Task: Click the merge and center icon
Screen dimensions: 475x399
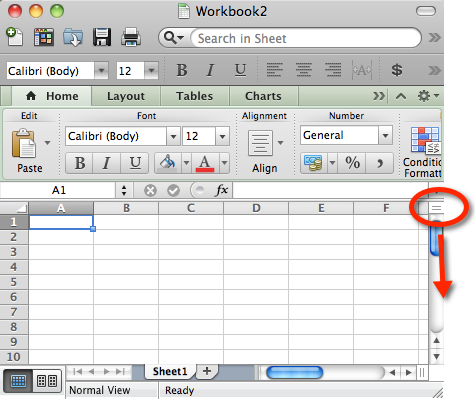Action: pyautogui.click(x=362, y=70)
